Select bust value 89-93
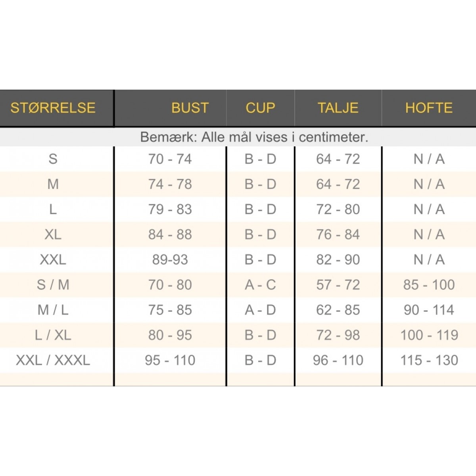This screenshot has height=476, width=476. click(170, 260)
